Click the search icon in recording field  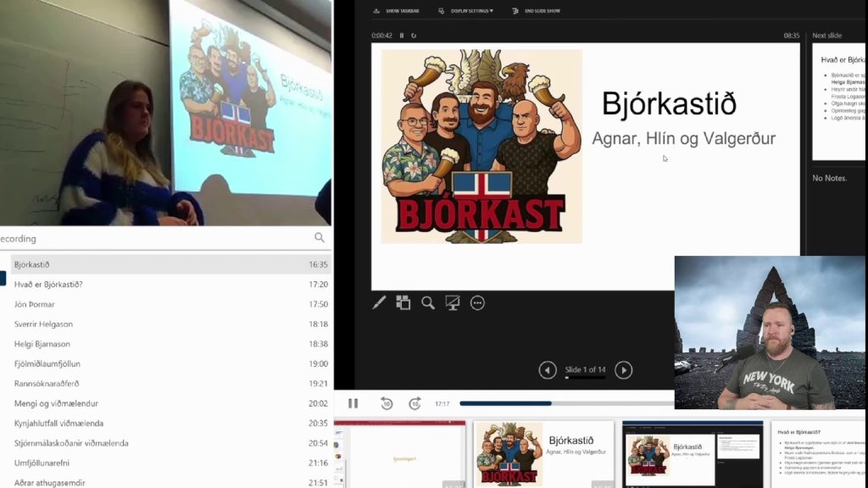tap(320, 238)
